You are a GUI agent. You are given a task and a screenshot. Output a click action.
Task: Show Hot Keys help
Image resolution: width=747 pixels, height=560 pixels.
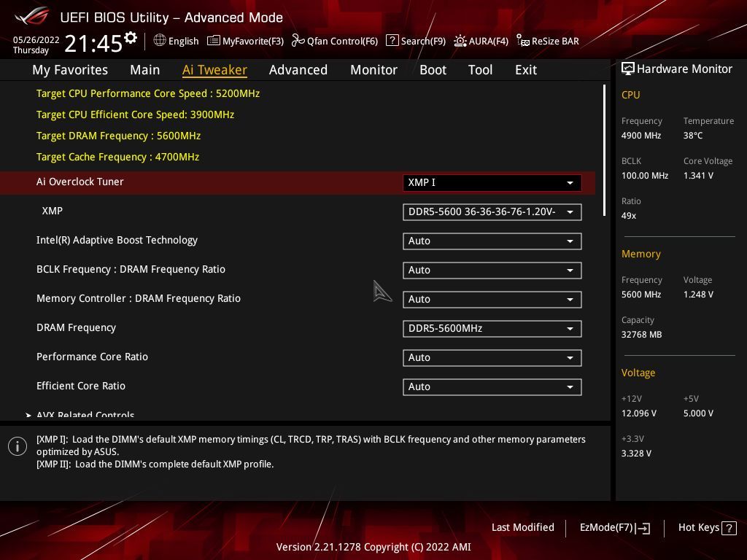click(707, 528)
